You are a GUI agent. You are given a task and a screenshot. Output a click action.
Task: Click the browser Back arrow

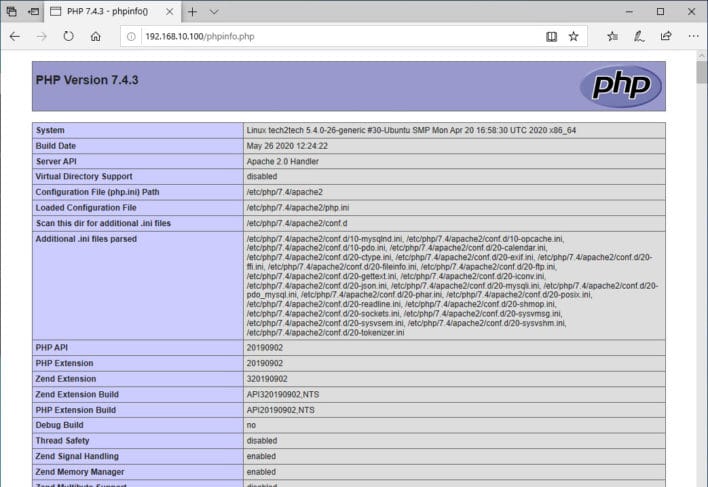tap(14, 37)
